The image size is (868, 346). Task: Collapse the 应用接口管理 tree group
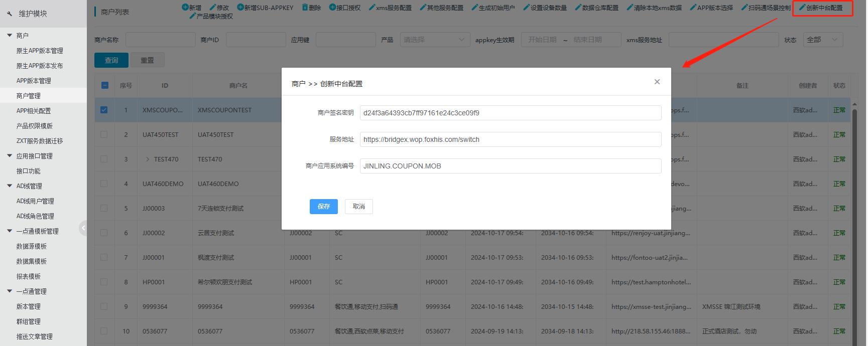click(x=10, y=156)
